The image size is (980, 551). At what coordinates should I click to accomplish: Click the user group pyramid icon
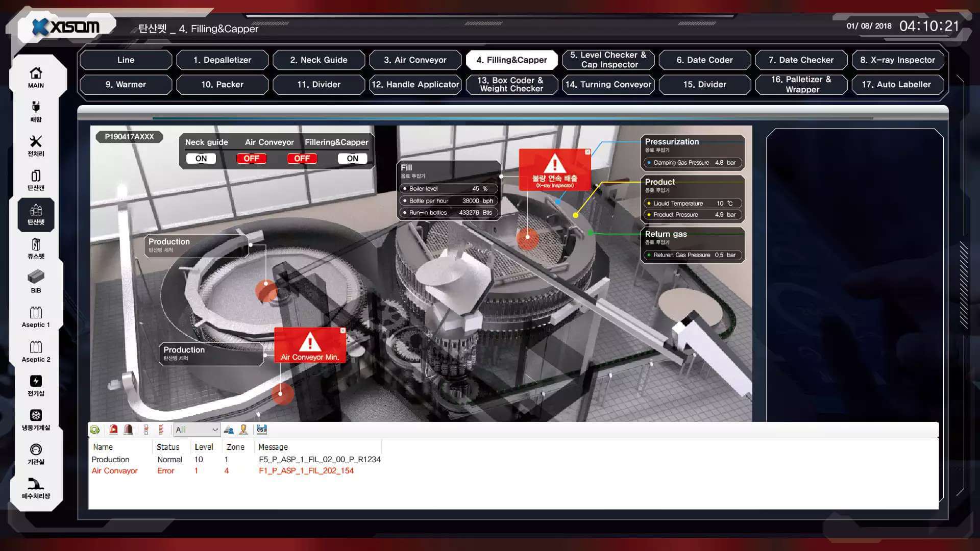click(x=229, y=430)
